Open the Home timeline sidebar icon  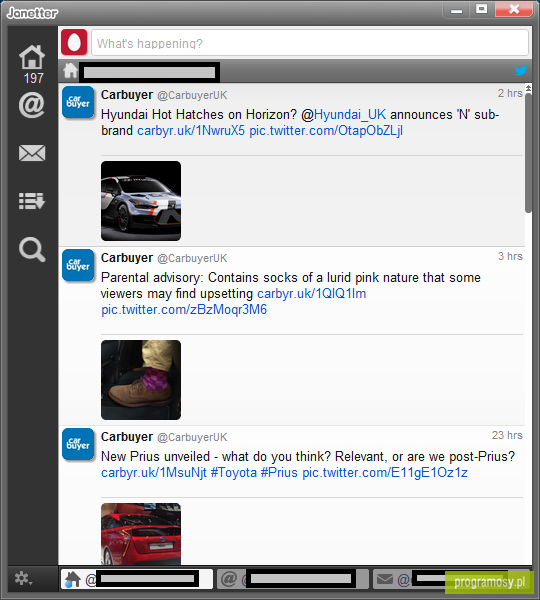(32, 57)
